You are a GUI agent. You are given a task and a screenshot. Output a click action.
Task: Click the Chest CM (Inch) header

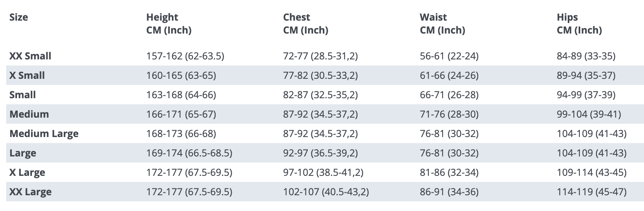click(x=305, y=23)
